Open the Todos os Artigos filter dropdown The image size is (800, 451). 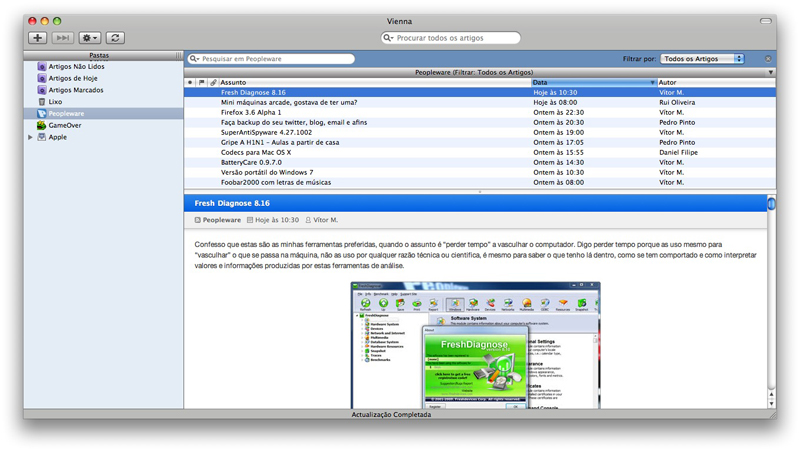pyautogui.click(x=702, y=59)
